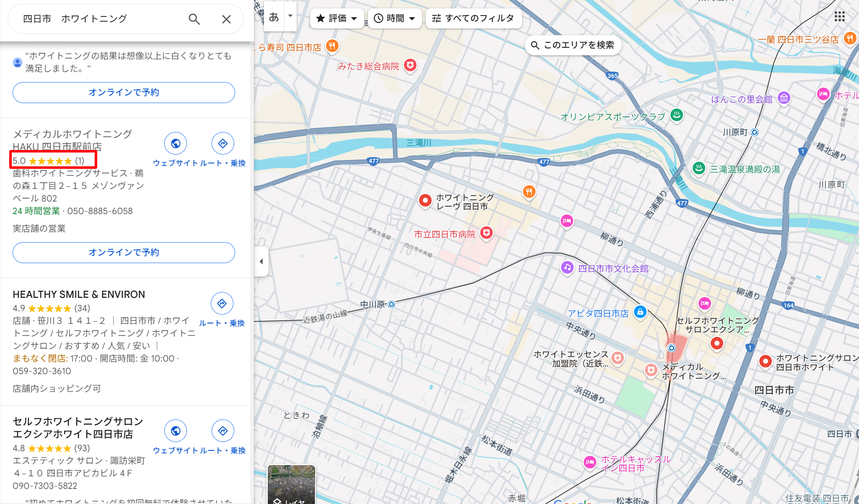Screen dimensions: 859x504
Task: Open メディカルホワイトニング HAKU 四日市駅前店 listing
Action: [x=72, y=140]
